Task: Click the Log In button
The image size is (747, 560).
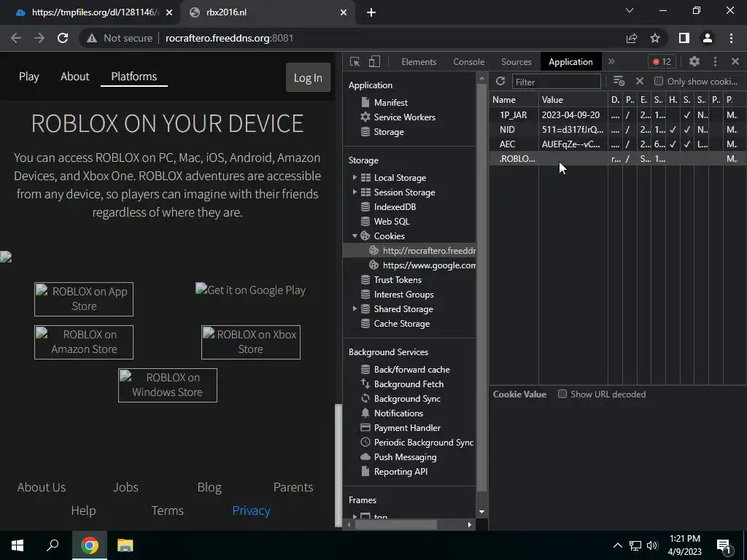Action: tap(308, 77)
